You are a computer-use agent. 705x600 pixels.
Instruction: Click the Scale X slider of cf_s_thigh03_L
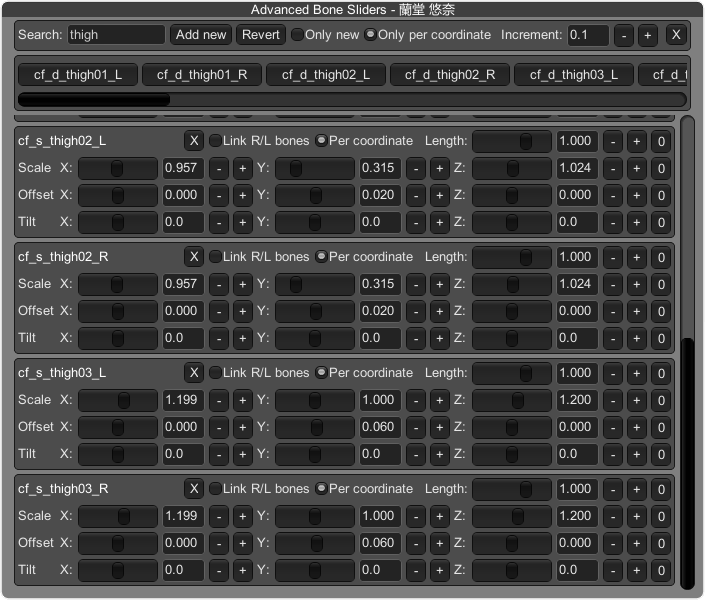click(x=118, y=400)
